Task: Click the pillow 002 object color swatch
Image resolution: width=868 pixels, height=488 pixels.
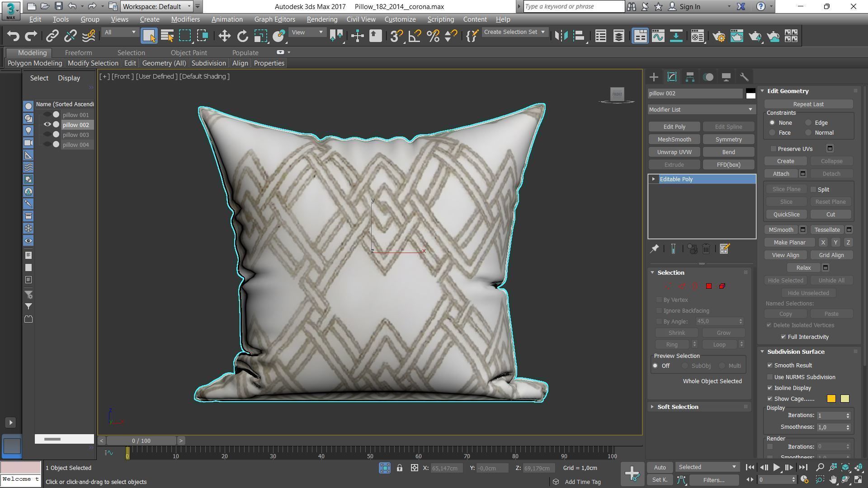Action: pyautogui.click(x=750, y=94)
